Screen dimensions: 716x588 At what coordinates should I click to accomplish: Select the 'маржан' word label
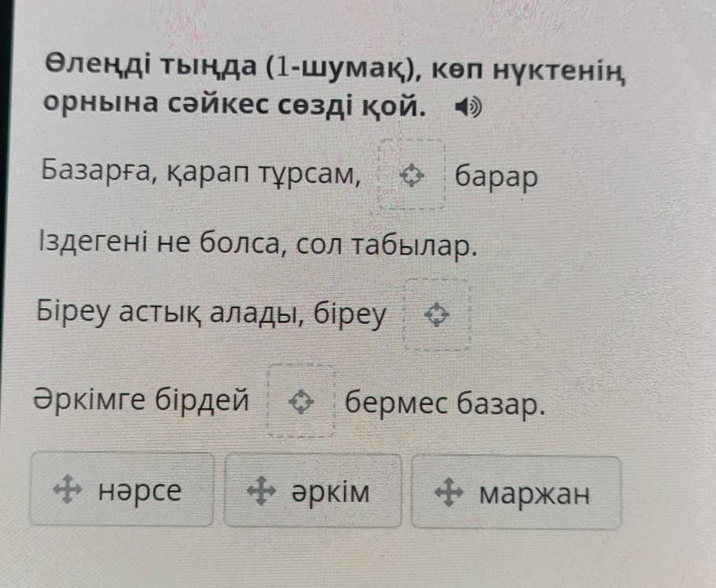coord(535,494)
